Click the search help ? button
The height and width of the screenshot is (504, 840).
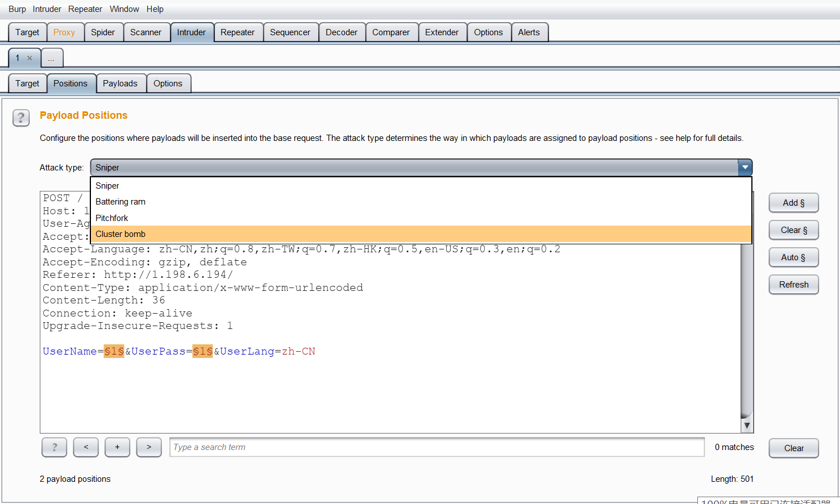(x=55, y=447)
